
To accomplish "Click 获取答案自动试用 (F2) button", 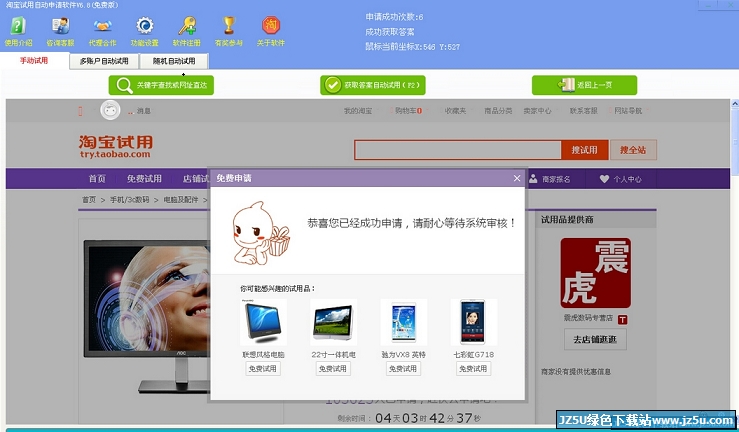I will click(373, 85).
